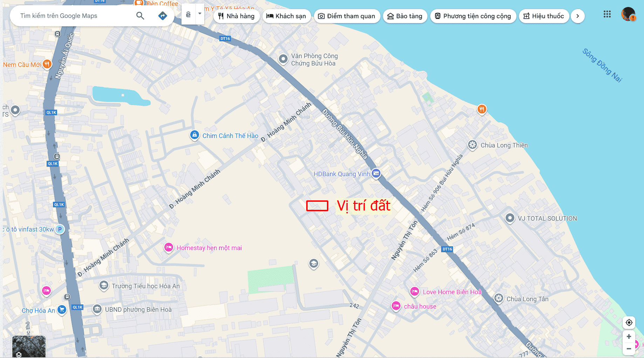Select the HDBank Quang Vinh marker
This screenshot has width=644, height=358.
tap(376, 173)
